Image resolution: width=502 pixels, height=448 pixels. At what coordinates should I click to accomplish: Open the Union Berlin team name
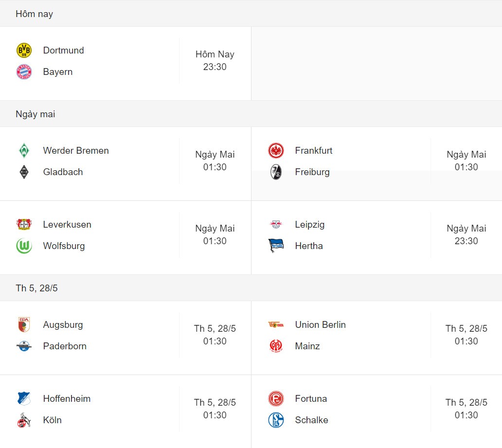(x=321, y=325)
